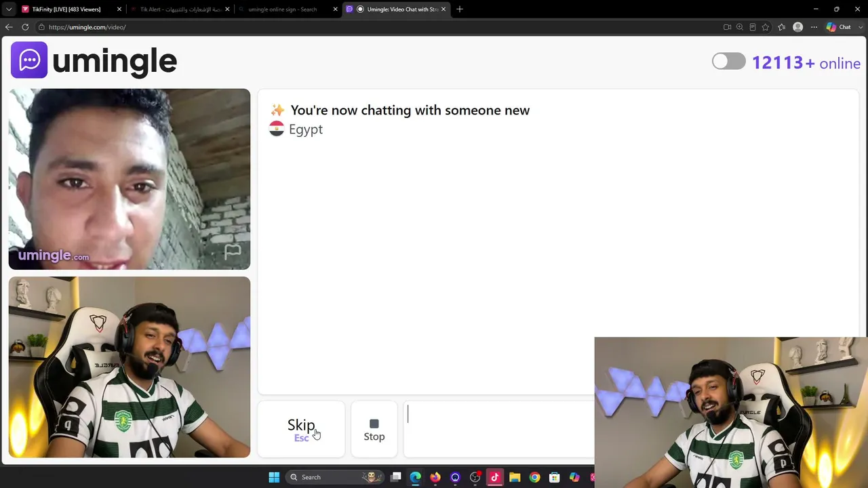The width and height of the screenshot is (868, 488).
Task: Click the umingle logo icon
Action: point(29,60)
